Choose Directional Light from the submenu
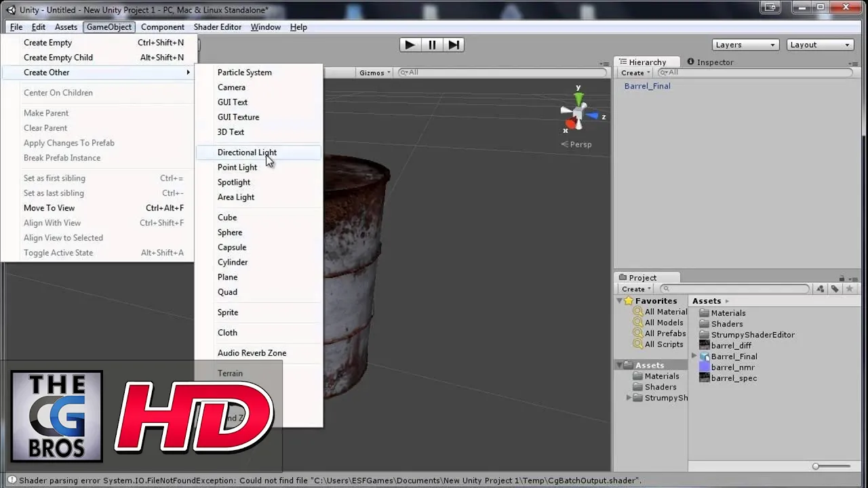Viewport: 868px width, 488px height. (x=258, y=152)
